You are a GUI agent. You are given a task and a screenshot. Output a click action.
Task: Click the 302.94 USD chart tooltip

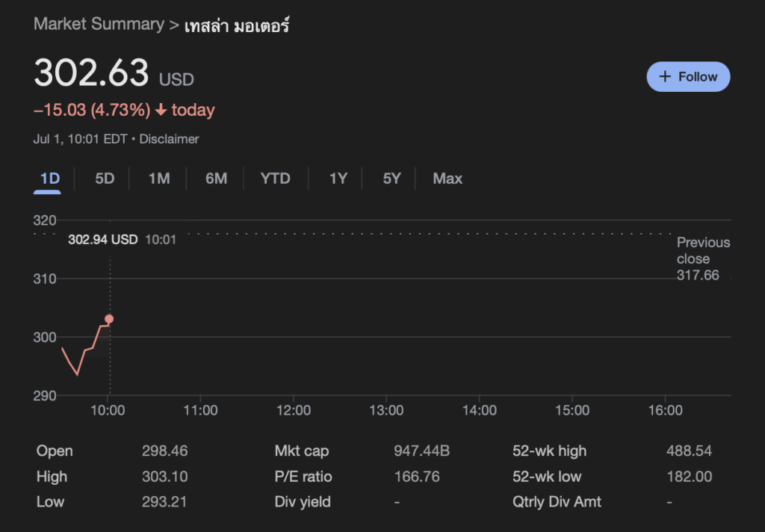tap(103, 240)
